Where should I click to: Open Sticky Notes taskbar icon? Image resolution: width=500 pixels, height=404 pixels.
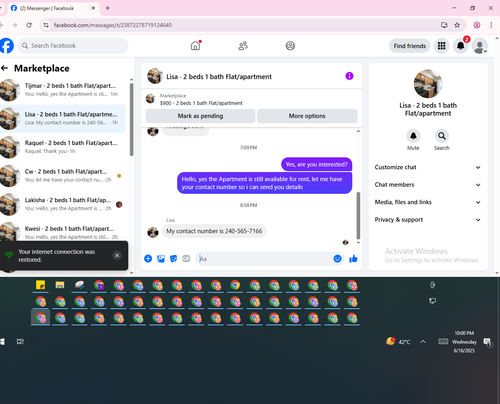click(x=40, y=285)
